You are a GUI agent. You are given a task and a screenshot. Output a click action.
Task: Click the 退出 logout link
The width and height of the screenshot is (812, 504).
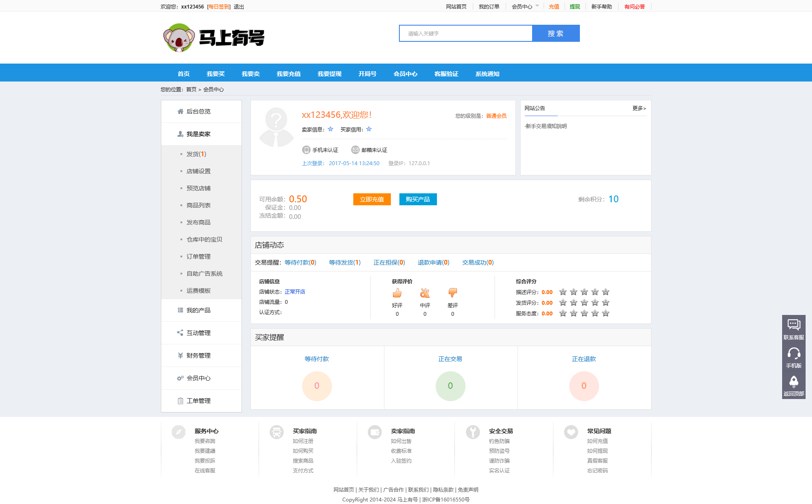click(239, 7)
